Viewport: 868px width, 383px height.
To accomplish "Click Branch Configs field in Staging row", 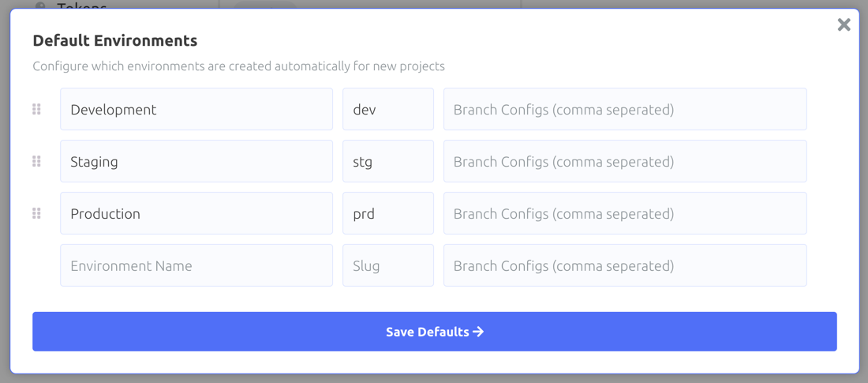I will (x=624, y=161).
